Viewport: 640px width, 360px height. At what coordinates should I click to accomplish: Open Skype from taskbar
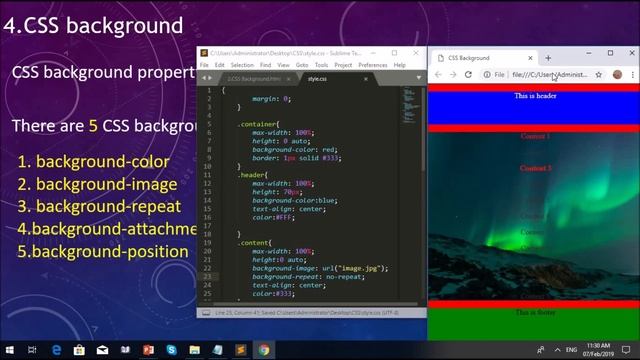coord(171,350)
